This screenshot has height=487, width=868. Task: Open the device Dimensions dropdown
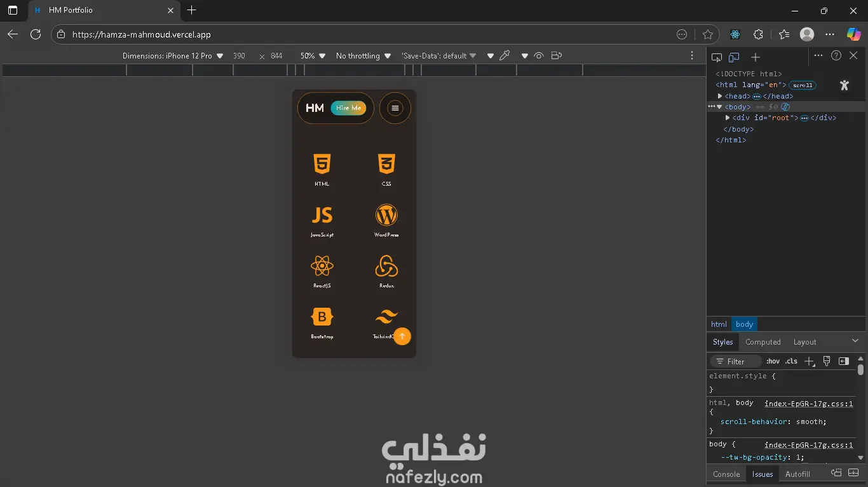coord(173,56)
